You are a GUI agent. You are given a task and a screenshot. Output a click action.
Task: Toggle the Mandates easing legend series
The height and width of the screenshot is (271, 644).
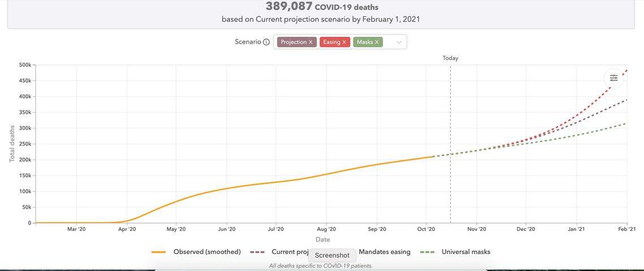(384, 252)
